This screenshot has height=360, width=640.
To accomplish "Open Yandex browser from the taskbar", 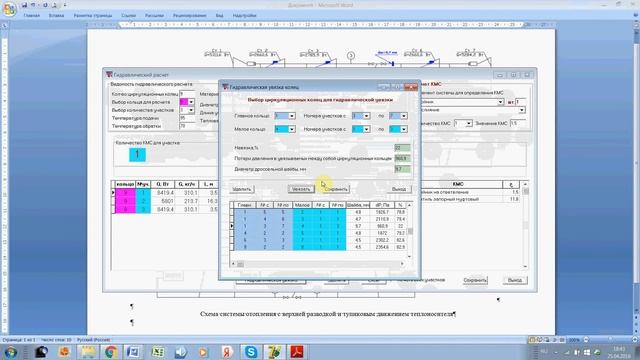I will coord(227,351).
